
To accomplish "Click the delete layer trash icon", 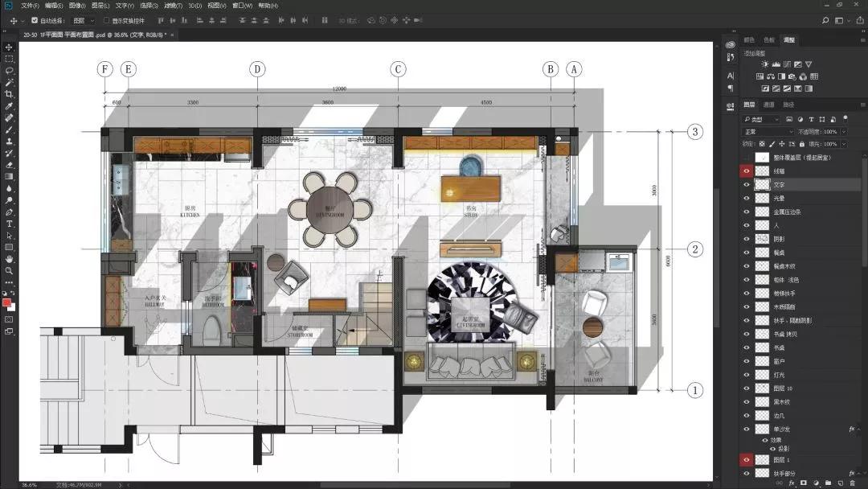I will (x=852, y=483).
